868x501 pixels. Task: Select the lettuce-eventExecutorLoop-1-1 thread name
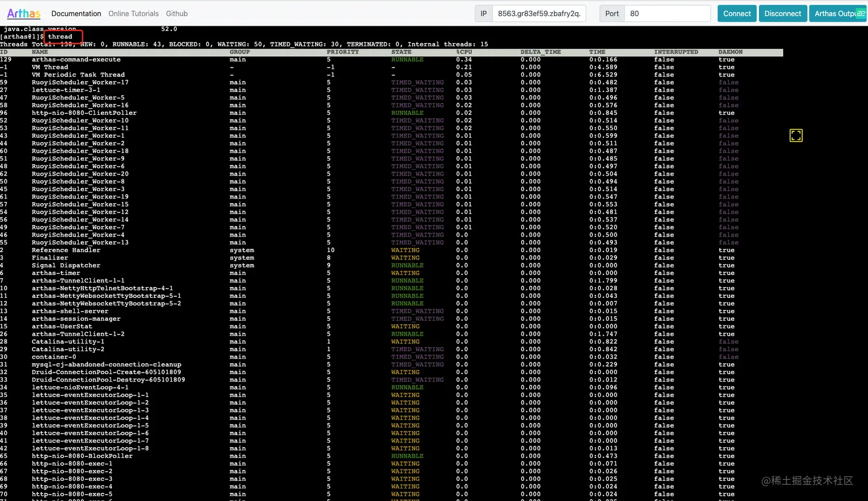pos(90,395)
